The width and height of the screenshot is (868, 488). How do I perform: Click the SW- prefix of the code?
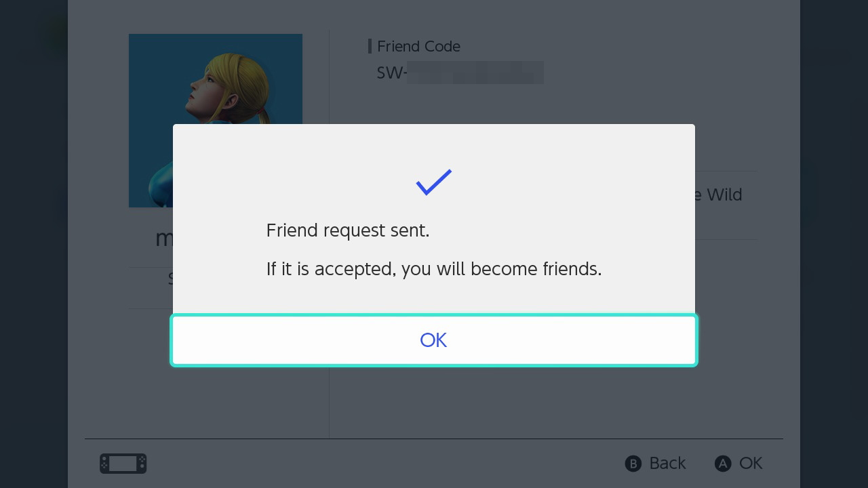(x=391, y=73)
